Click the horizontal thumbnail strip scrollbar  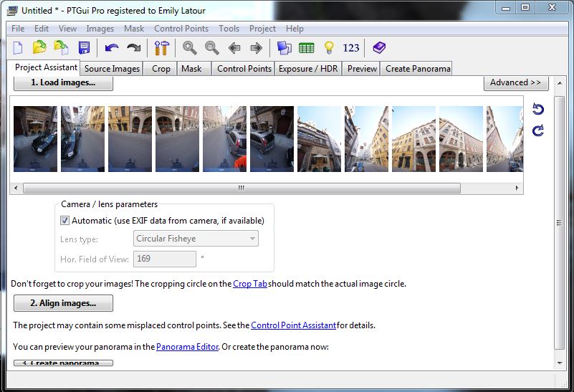coord(241,188)
